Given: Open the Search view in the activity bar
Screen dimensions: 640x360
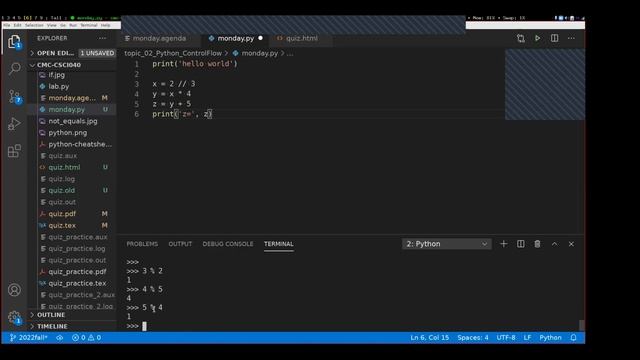Looking at the screenshot, I should [14, 68].
